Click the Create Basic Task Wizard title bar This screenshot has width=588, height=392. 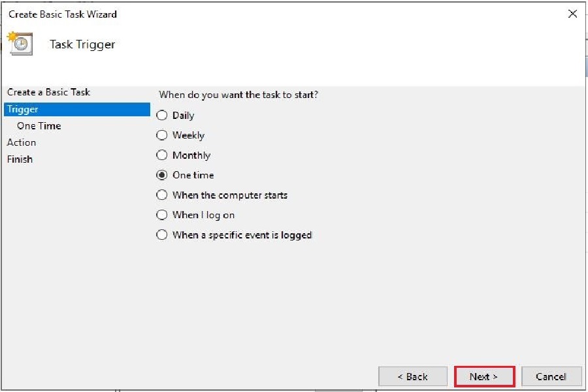(261, 14)
